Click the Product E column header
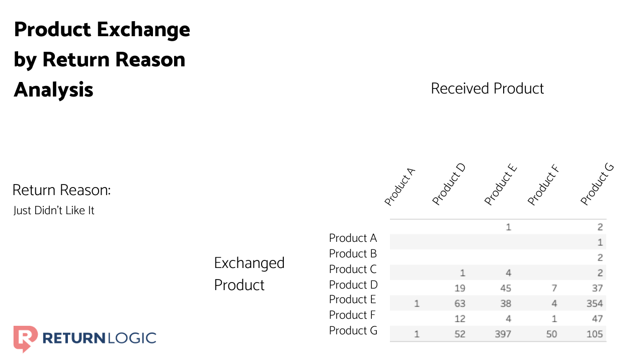 (x=500, y=185)
